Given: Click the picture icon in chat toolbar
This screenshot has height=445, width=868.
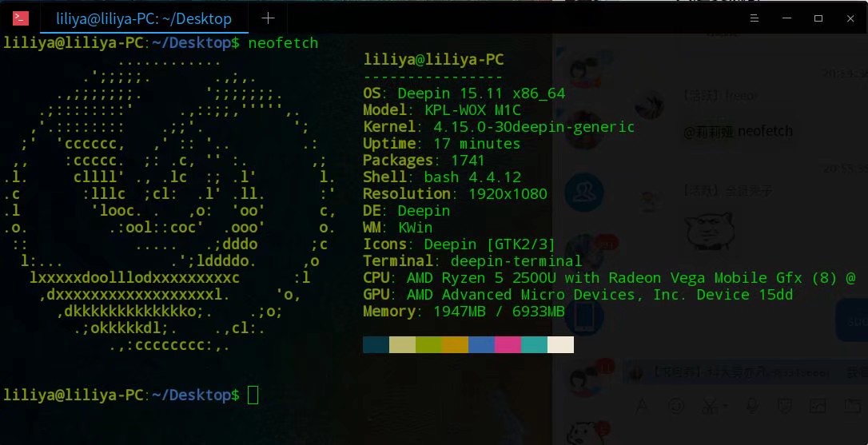Looking at the screenshot, I should click(x=818, y=407).
